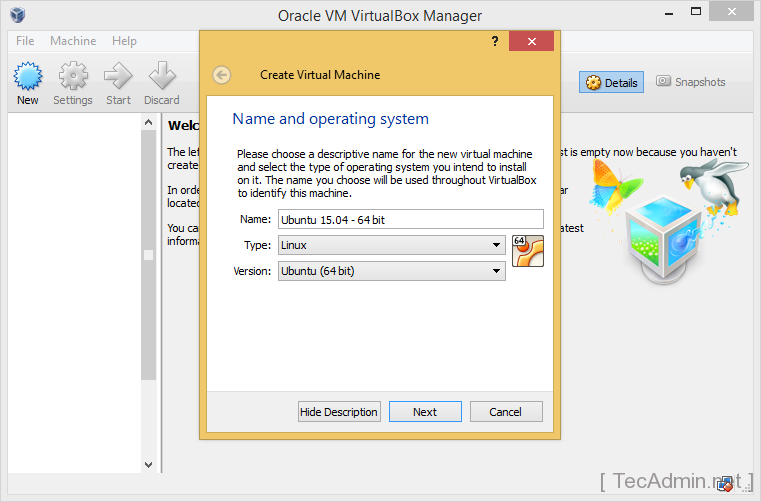
Task: Click the 'Version:' field label
Action: [x=252, y=271]
